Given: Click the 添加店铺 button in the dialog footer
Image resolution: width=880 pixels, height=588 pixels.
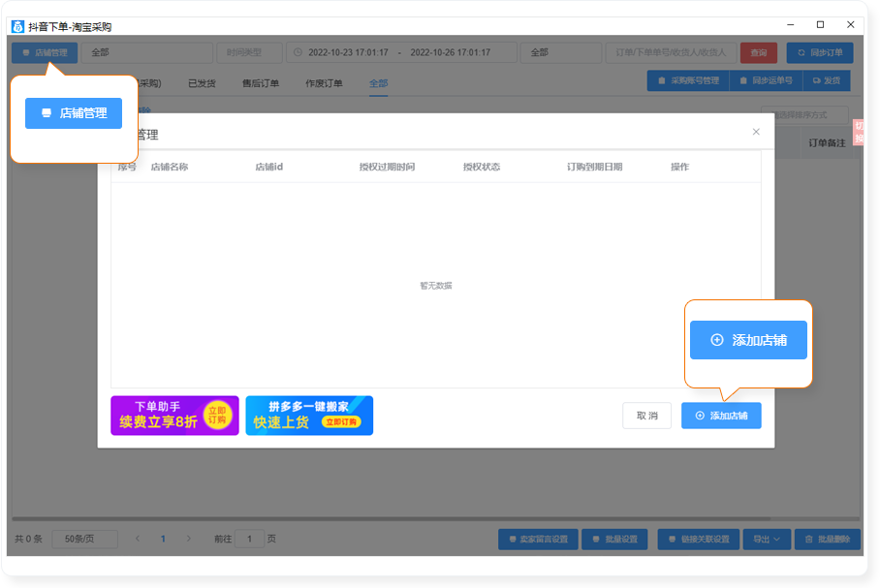Looking at the screenshot, I should [721, 416].
